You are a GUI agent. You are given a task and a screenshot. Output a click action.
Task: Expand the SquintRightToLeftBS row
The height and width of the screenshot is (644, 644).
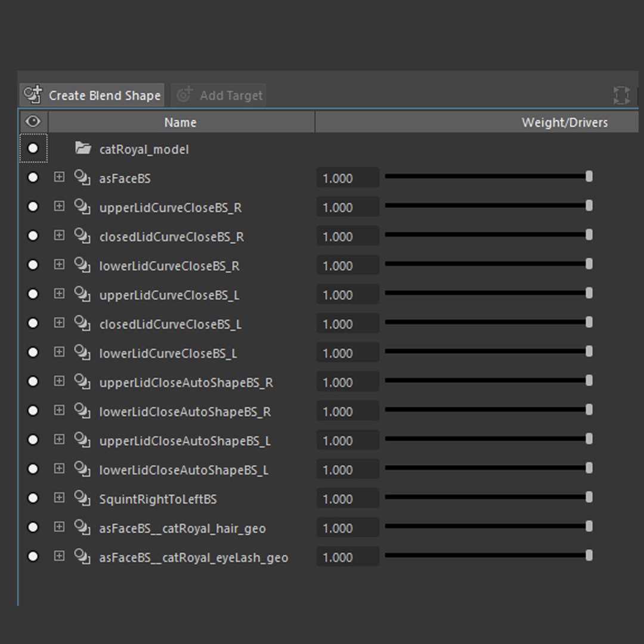click(x=59, y=498)
